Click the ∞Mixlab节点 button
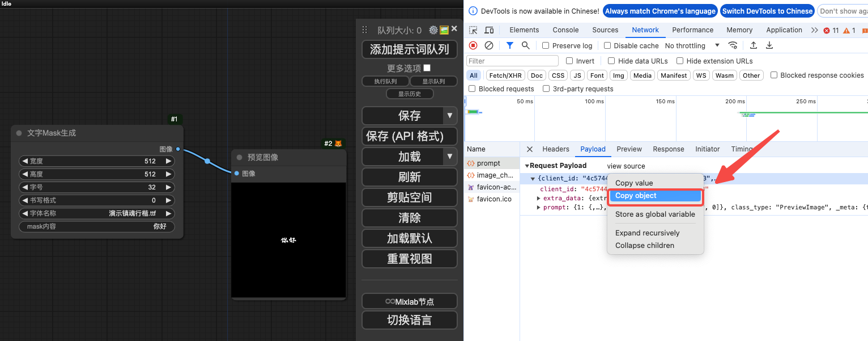The width and height of the screenshot is (868, 341). click(x=409, y=302)
